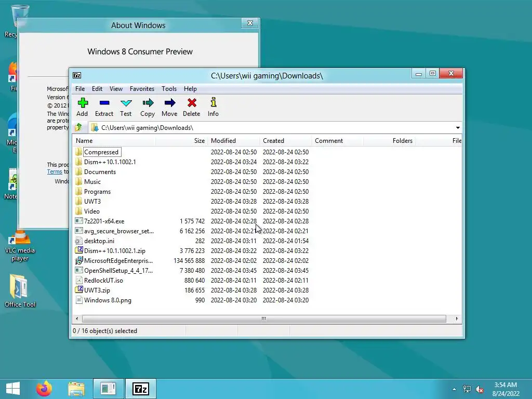Click the scroll-right arrow of the file list
Image resolution: width=532 pixels, height=399 pixels.
pos(457,318)
